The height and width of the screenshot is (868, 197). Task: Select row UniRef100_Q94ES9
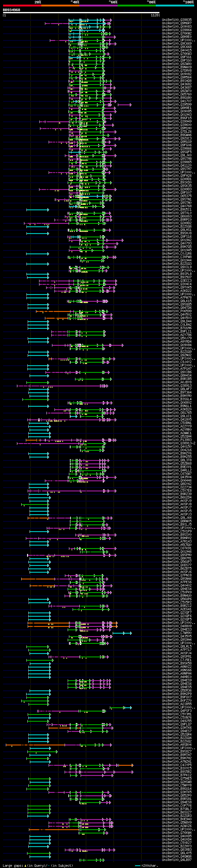click(x=177, y=681)
